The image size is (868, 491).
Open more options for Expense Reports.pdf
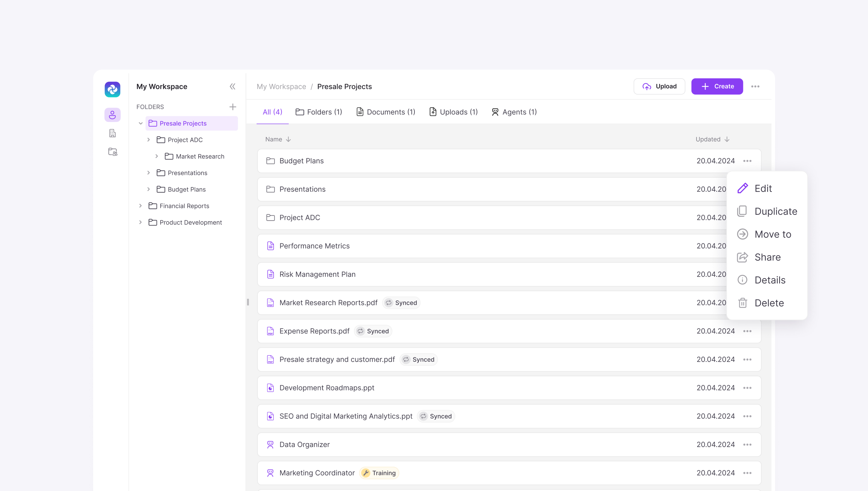coord(747,331)
